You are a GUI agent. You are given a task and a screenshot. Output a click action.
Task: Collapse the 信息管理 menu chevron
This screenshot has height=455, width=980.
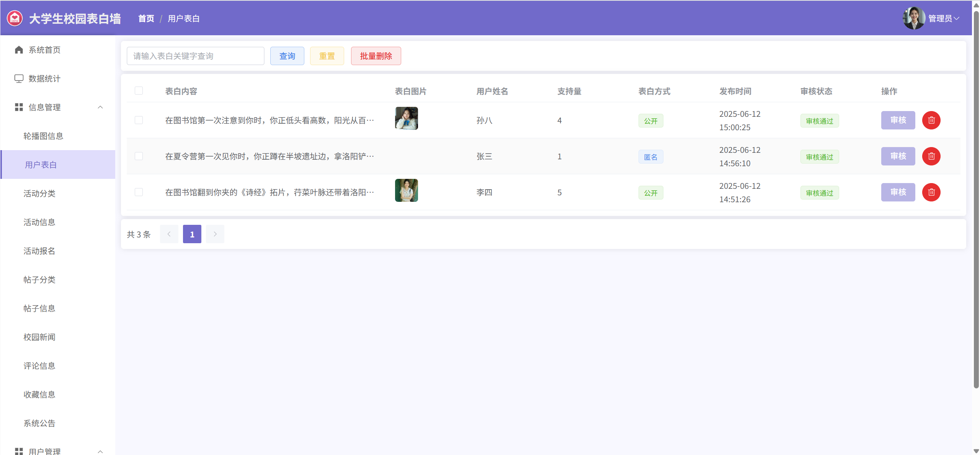coord(100,107)
